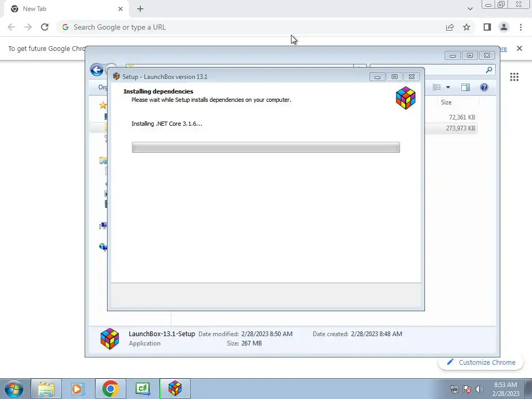Click the 267 MB size value
Viewport: 532px width, 399px height.
[251, 343]
